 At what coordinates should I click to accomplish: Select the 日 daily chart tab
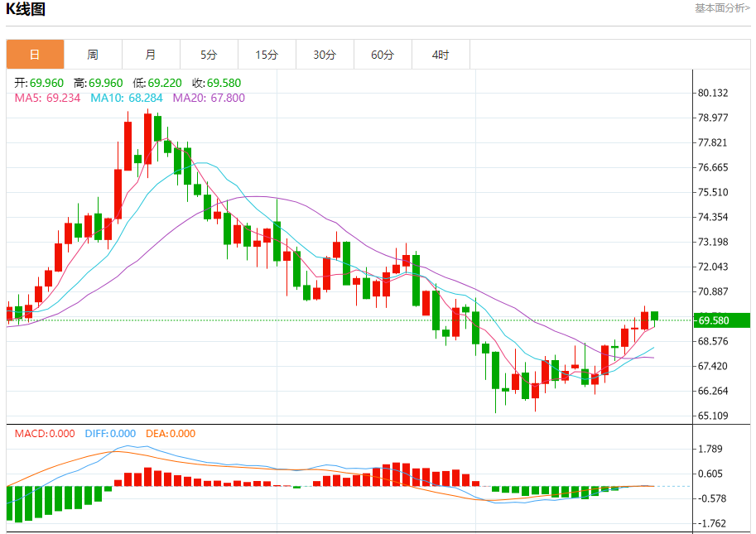pos(35,55)
